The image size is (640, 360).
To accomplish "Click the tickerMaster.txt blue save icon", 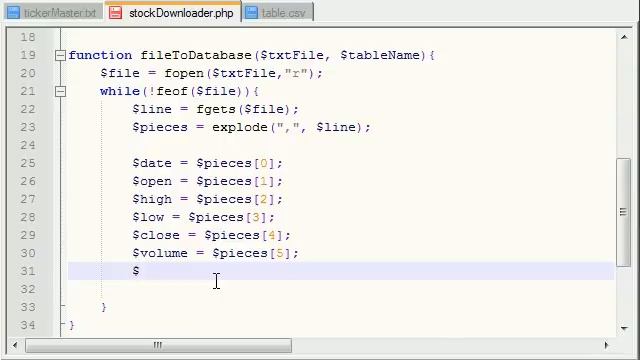I will (13, 13).
